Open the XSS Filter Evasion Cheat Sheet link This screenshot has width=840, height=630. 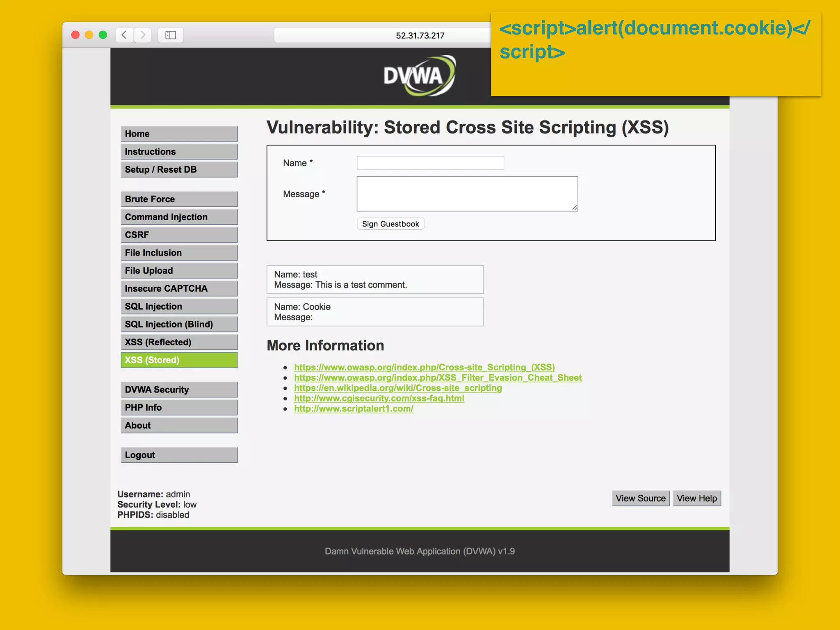point(438,378)
